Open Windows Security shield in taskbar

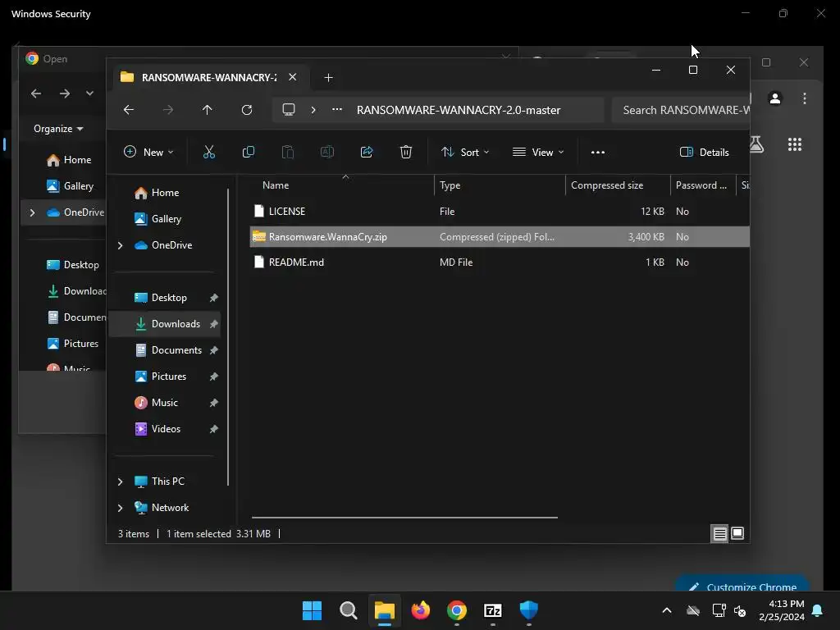(529, 610)
